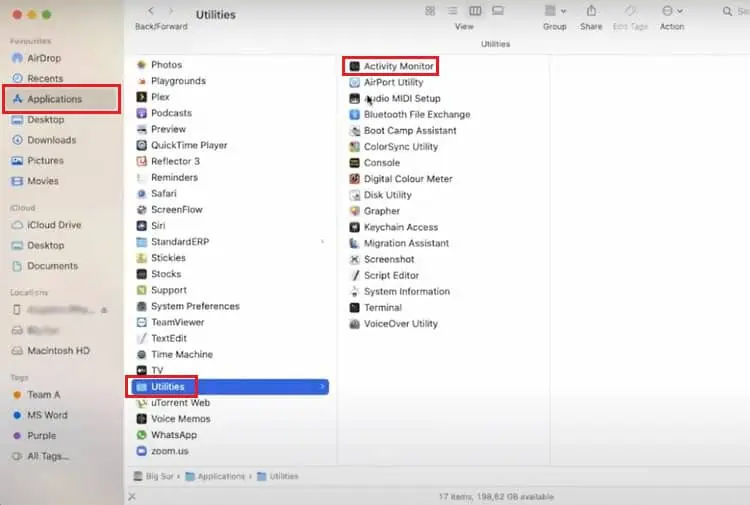Viewport: 750px width, 505px height.
Task: Open the Group dropdown menu
Action: 555,11
